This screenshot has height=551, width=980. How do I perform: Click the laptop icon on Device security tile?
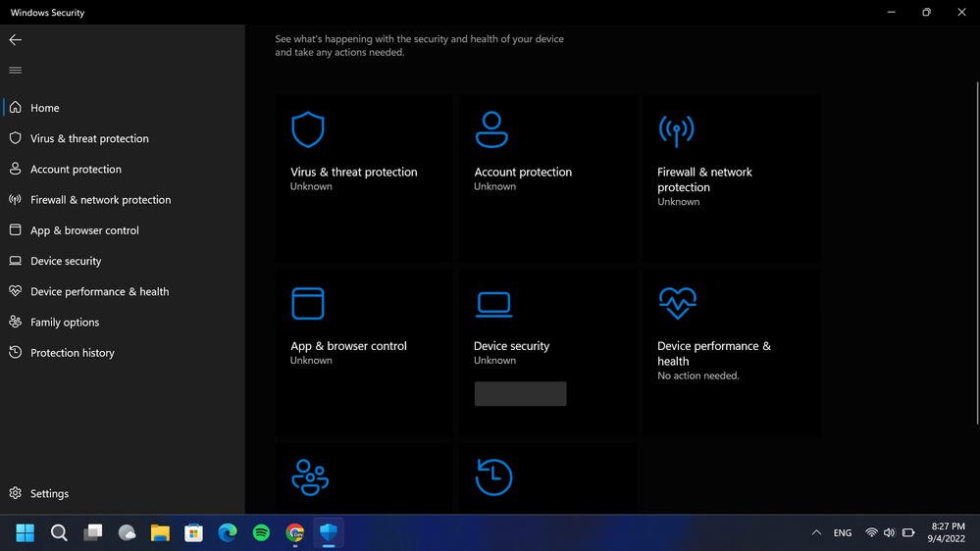tap(493, 304)
